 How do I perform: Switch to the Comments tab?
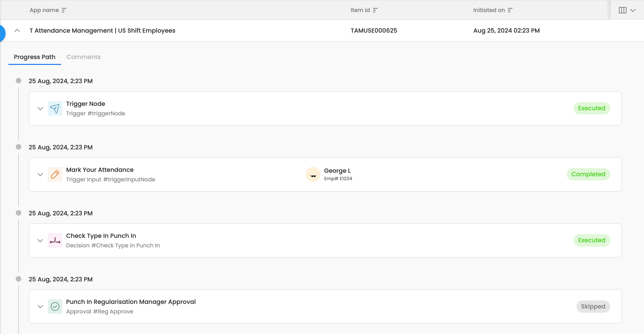pyautogui.click(x=84, y=57)
